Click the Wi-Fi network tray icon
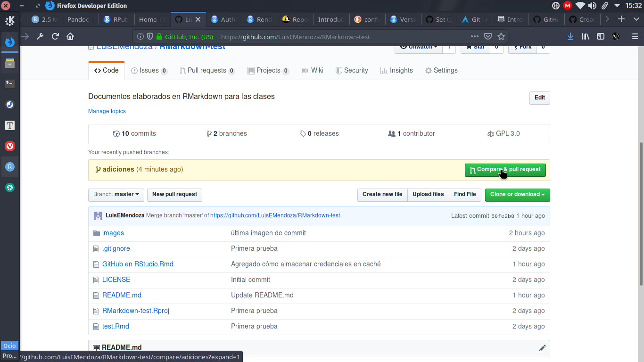This screenshot has width=644, height=362. (x=580, y=6)
